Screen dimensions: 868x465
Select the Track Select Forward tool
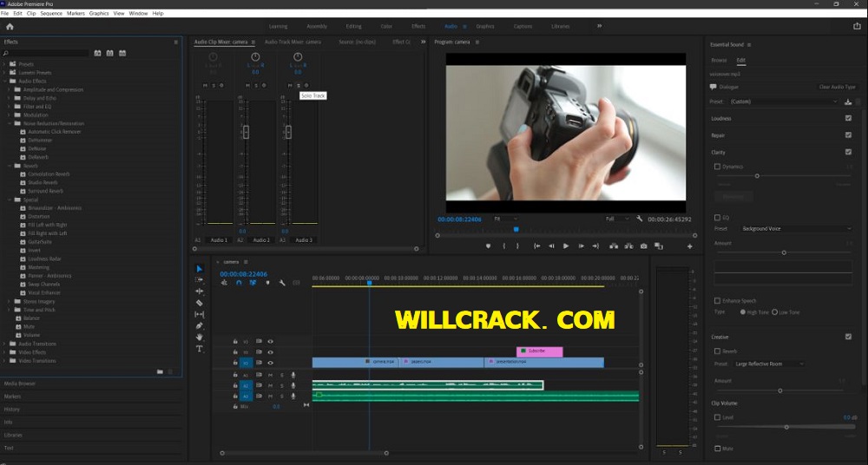[200, 280]
